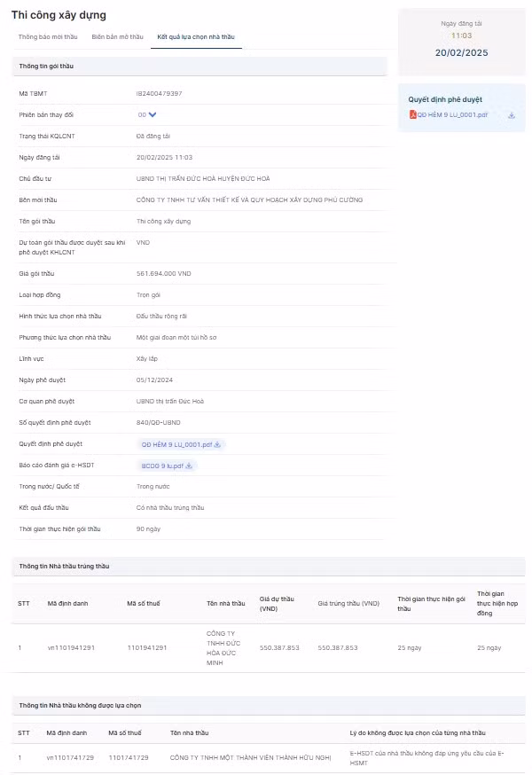Screen dimensions: 532x775
Task: Select Kết quả lựa chọn nhà thầu tab
Action: [x=196, y=37]
